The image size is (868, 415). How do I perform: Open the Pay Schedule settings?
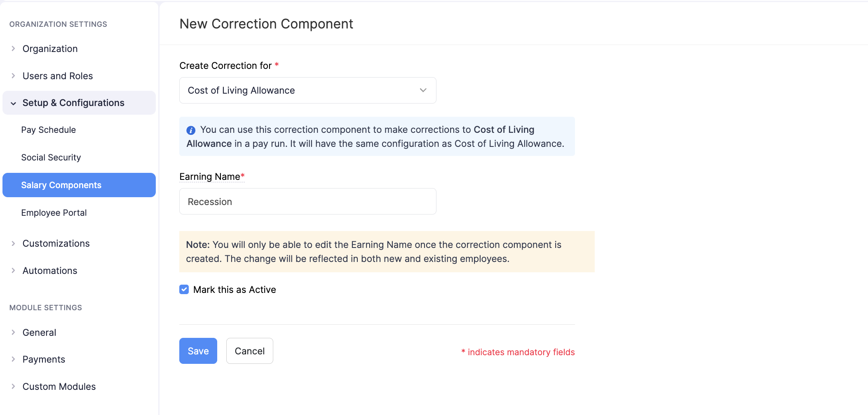48,130
